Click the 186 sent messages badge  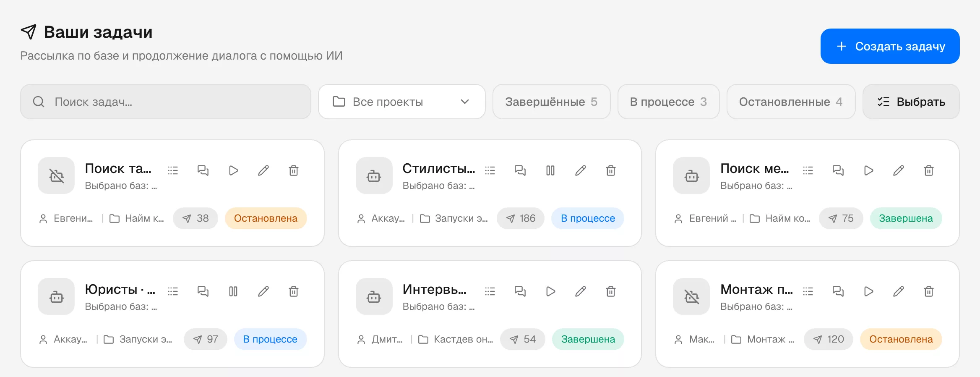(x=521, y=218)
